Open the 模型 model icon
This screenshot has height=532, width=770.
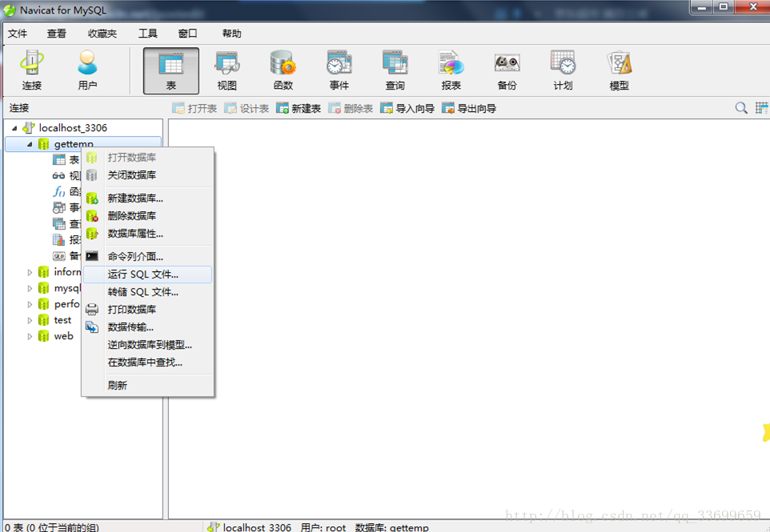pyautogui.click(x=619, y=70)
